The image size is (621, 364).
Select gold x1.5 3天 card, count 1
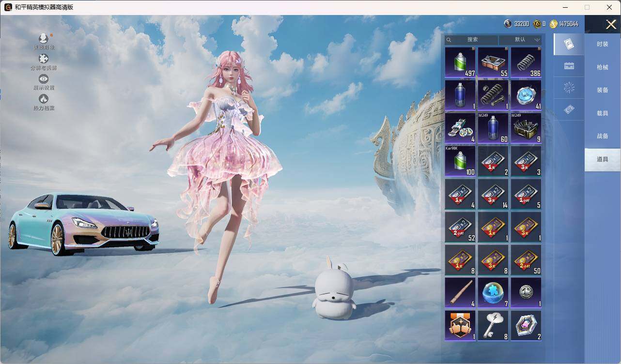click(x=526, y=227)
